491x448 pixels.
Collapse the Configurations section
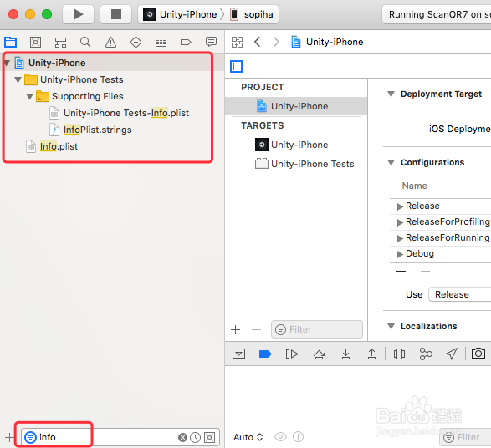391,162
